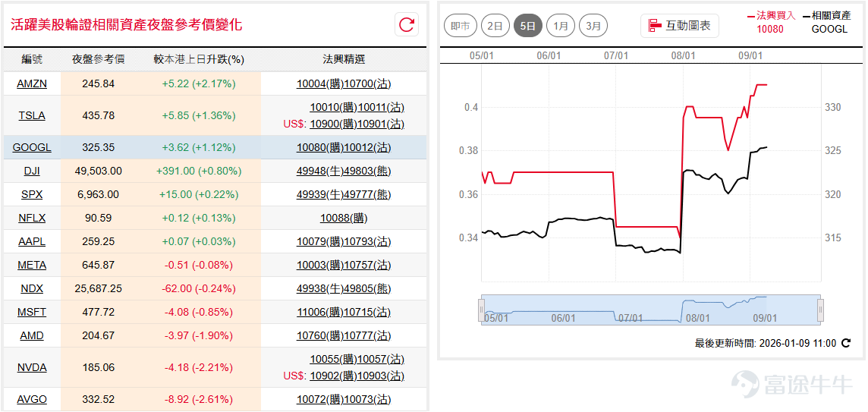Select the GOOGL code link
Viewport: 868px width, 412px height.
(x=32, y=148)
